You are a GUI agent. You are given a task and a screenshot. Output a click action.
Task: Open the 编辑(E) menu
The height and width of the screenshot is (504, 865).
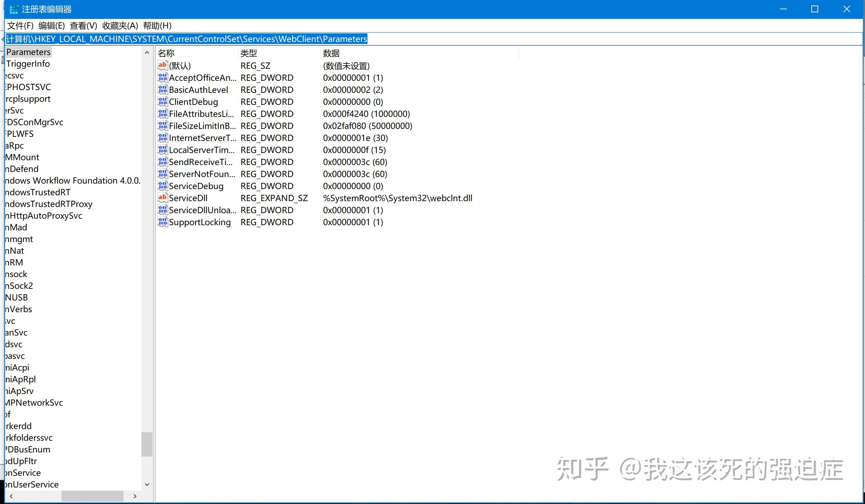(x=52, y=26)
